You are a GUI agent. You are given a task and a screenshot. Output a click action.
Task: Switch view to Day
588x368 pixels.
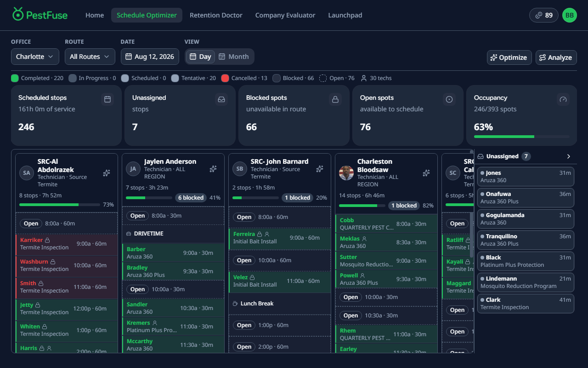coord(200,57)
